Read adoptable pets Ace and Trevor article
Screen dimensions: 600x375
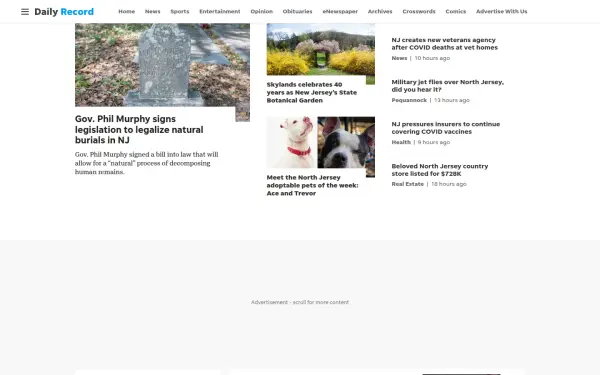point(313,186)
